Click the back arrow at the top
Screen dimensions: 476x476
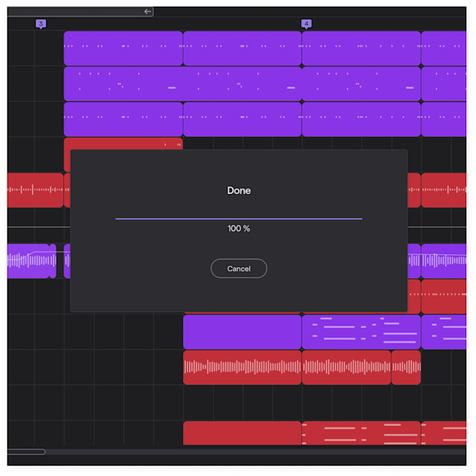148,12
